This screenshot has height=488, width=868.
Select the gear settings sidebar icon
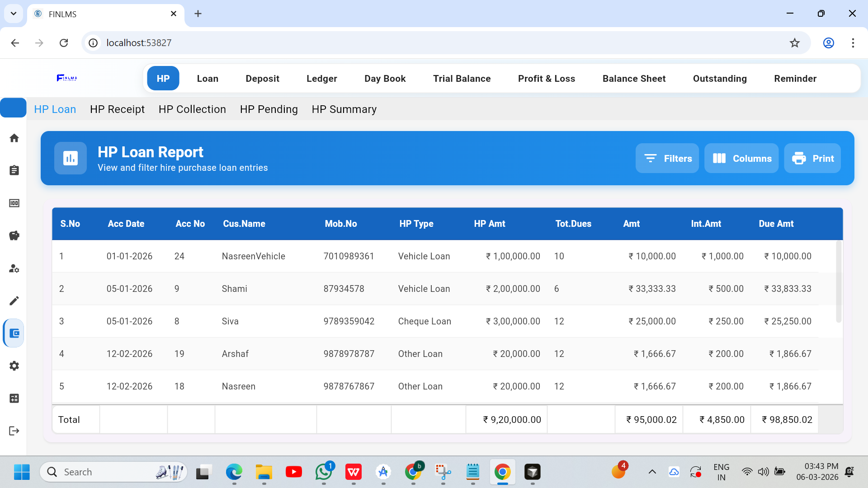tap(14, 366)
